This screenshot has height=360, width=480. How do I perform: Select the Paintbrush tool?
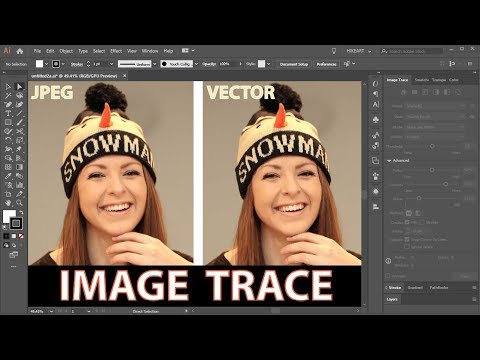click(x=19, y=122)
